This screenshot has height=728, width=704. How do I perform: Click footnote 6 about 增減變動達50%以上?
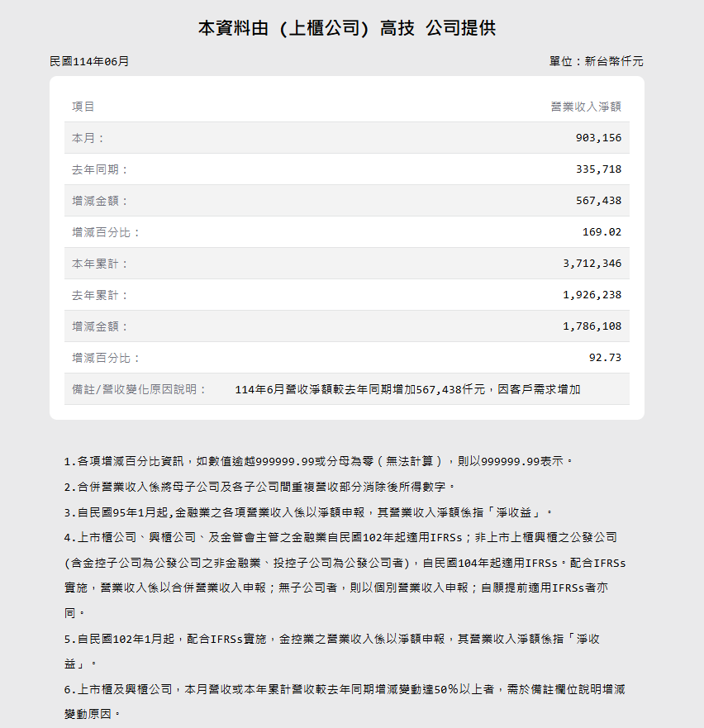(x=345, y=702)
